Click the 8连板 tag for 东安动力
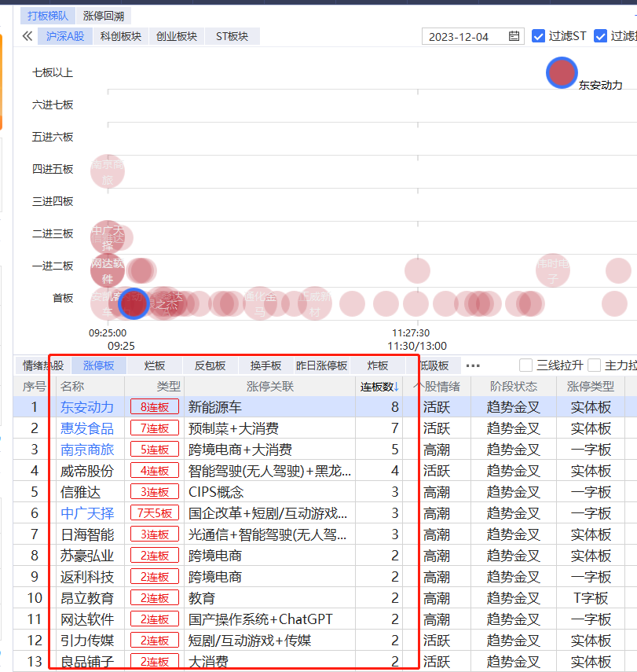The width and height of the screenshot is (637, 672). [x=155, y=407]
